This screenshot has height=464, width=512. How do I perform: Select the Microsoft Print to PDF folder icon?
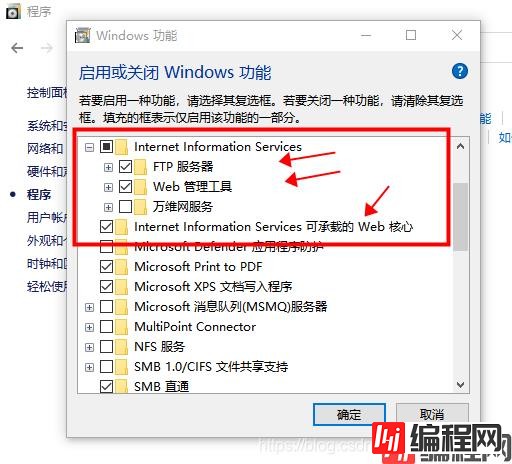pyautogui.click(x=122, y=267)
